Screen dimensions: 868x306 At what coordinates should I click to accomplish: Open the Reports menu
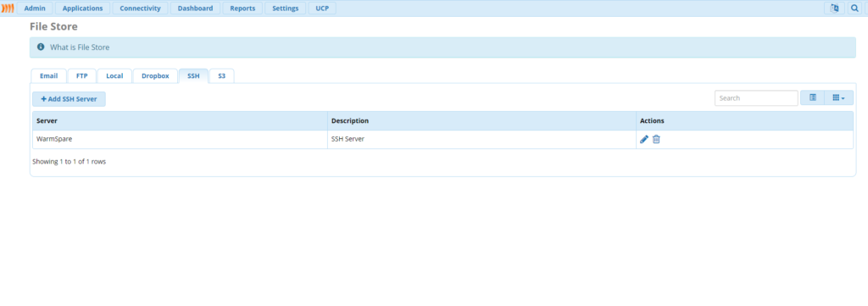[x=242, y=8]
